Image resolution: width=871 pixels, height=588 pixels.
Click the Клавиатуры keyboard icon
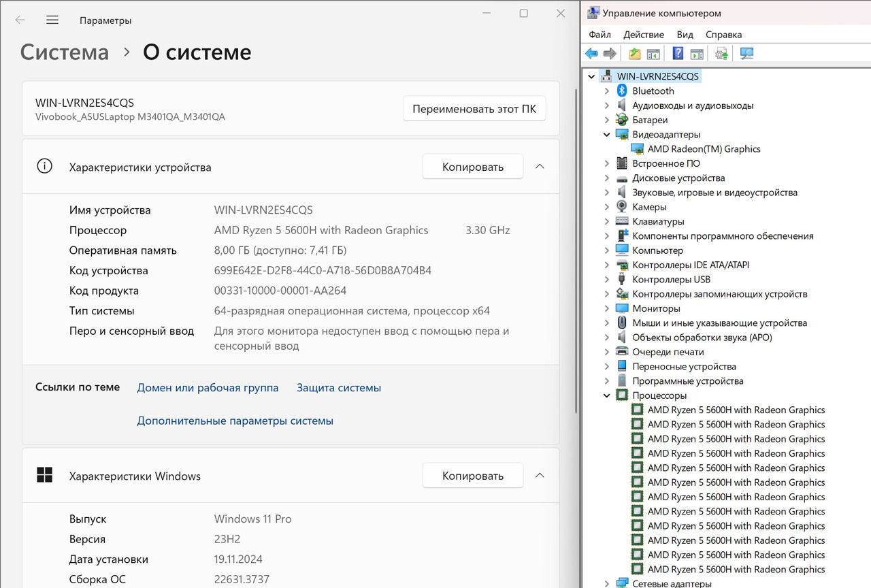[x=621, y=221]
